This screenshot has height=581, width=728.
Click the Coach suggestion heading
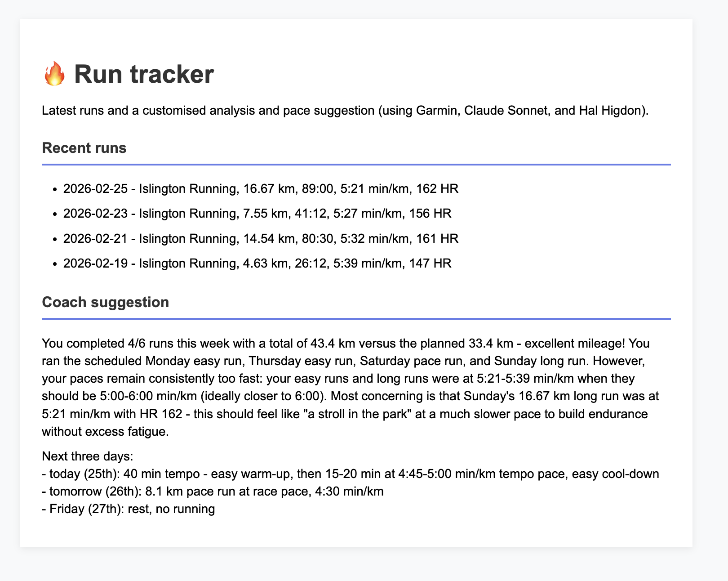click(105, 302)
